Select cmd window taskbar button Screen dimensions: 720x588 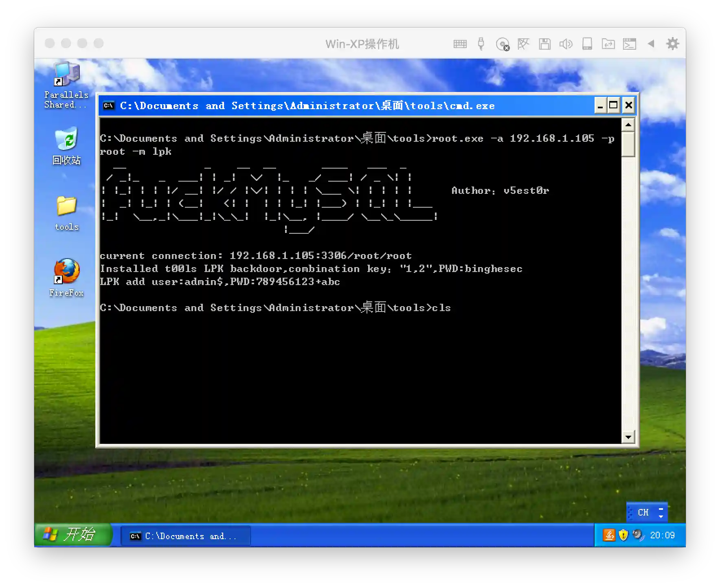coord(186,536)
